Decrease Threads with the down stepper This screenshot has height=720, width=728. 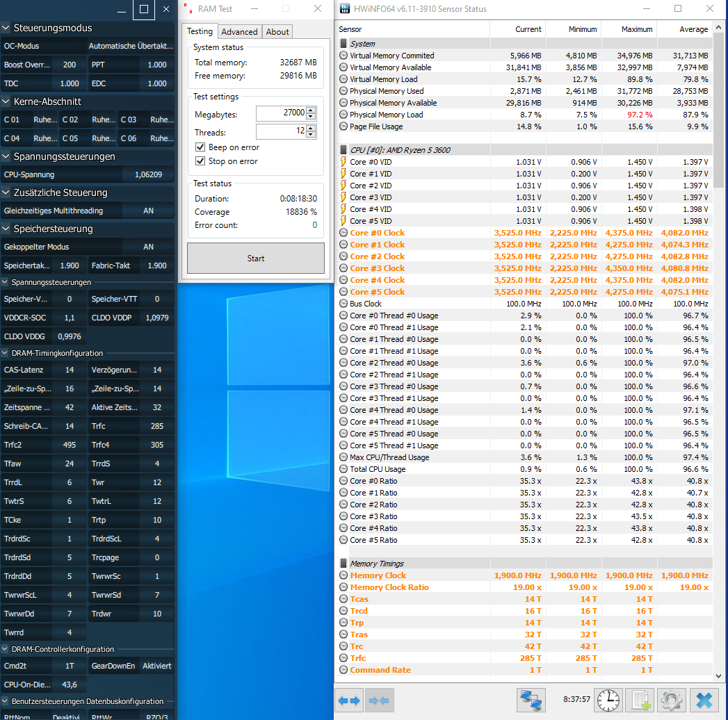click(x=311, y=135)
